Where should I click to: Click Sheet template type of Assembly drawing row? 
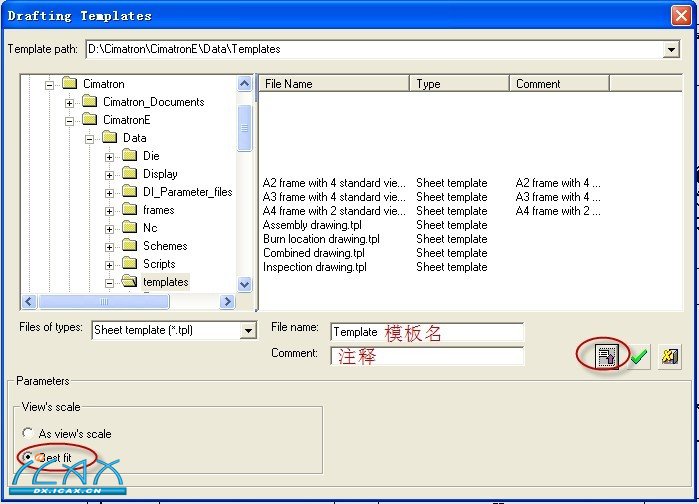pos(452,225)
